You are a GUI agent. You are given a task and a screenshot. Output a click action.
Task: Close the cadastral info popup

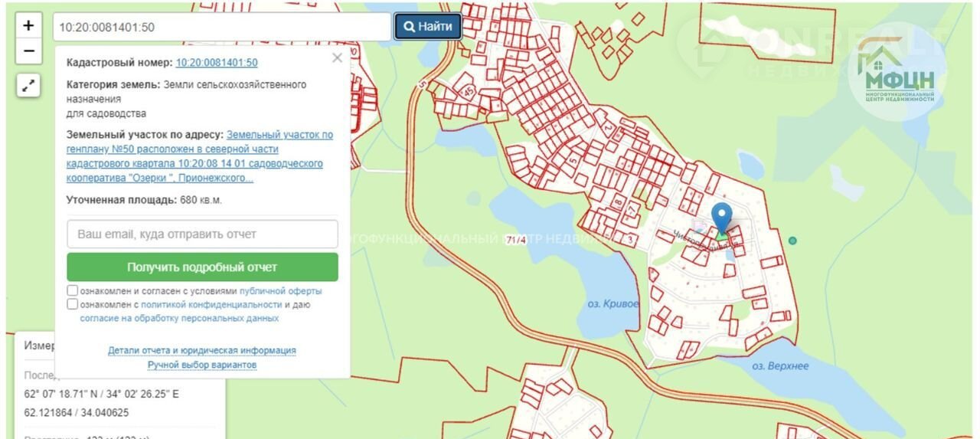point(337,58)
